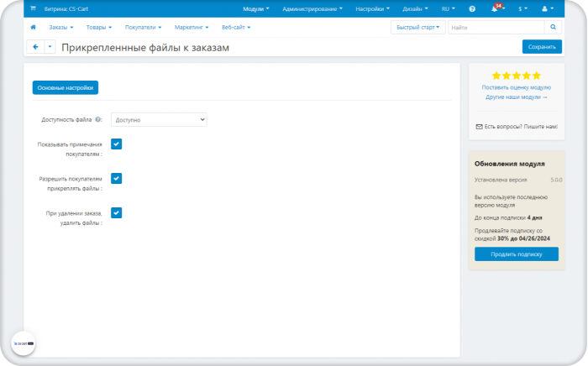Click the envelope icon beside questions link
The height and width of the screenshot is (366, 588).
coord(479,127)
